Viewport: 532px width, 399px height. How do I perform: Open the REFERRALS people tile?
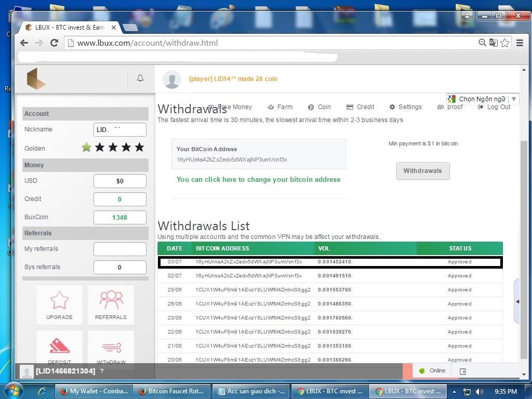(111, 305)
